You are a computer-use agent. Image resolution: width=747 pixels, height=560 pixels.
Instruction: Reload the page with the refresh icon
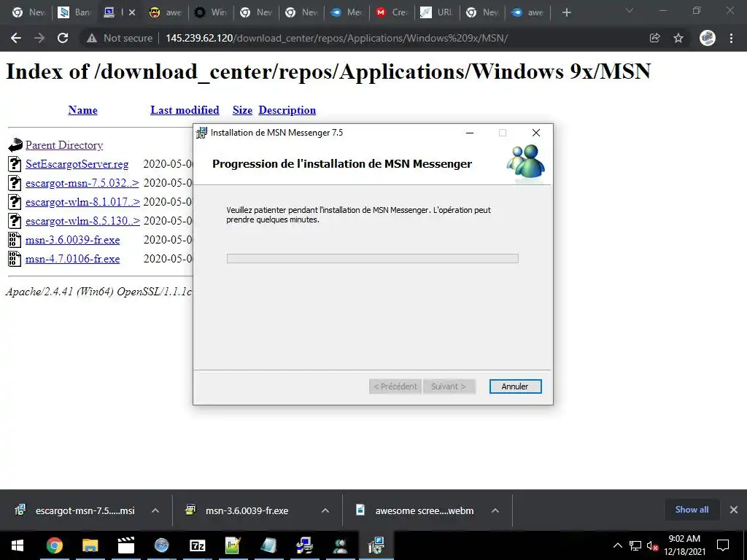pos(63,38)
